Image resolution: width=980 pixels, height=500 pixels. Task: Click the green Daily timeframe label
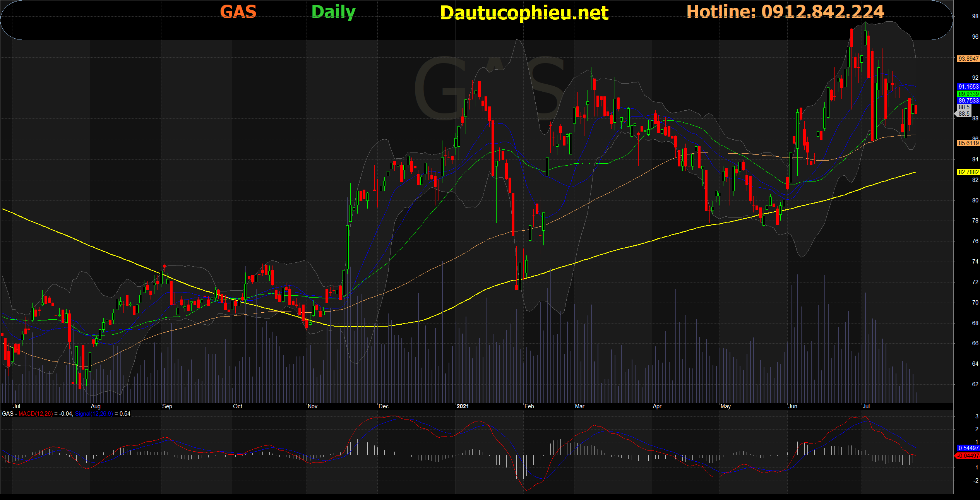(x=333, y=12)
